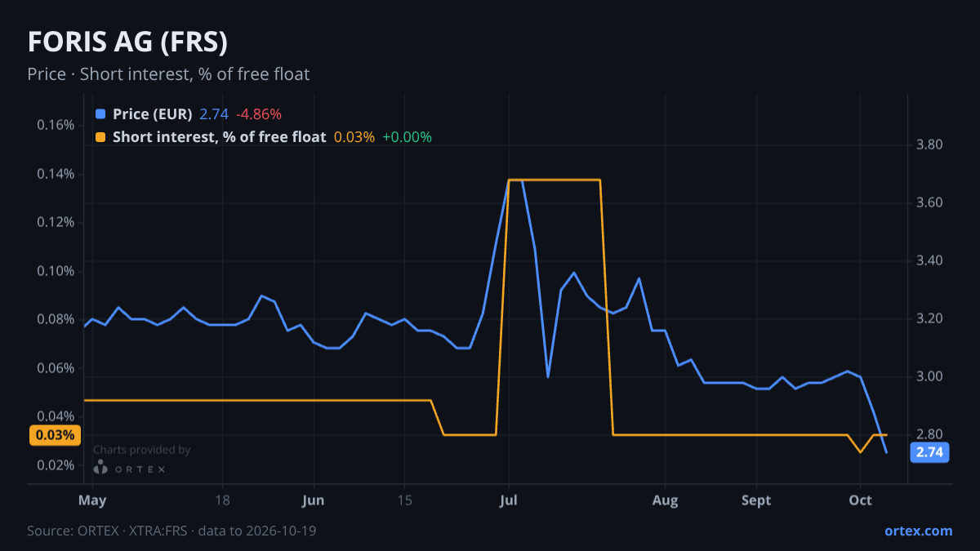
Task: Click the 3.00 right price axis label
Action: [930, 376]
